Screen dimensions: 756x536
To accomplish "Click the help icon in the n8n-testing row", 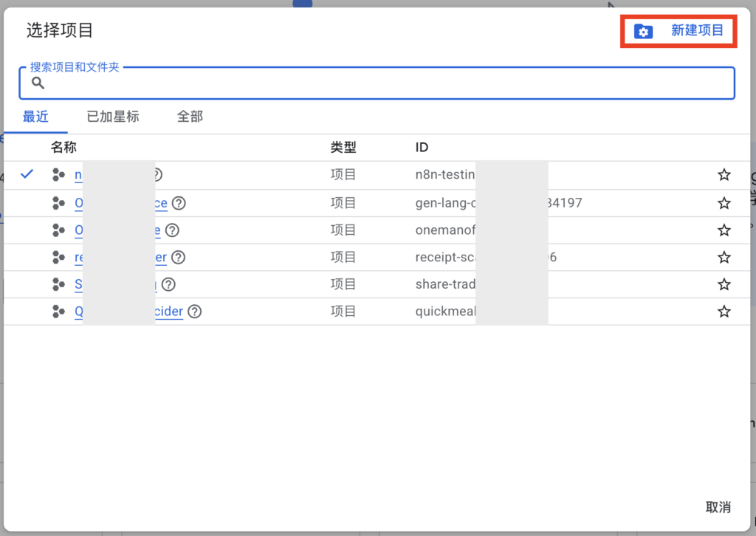I will [x=157, y=175].
